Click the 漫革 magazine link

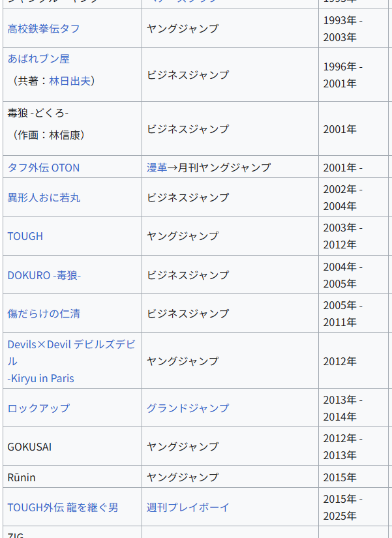(157, 168)
